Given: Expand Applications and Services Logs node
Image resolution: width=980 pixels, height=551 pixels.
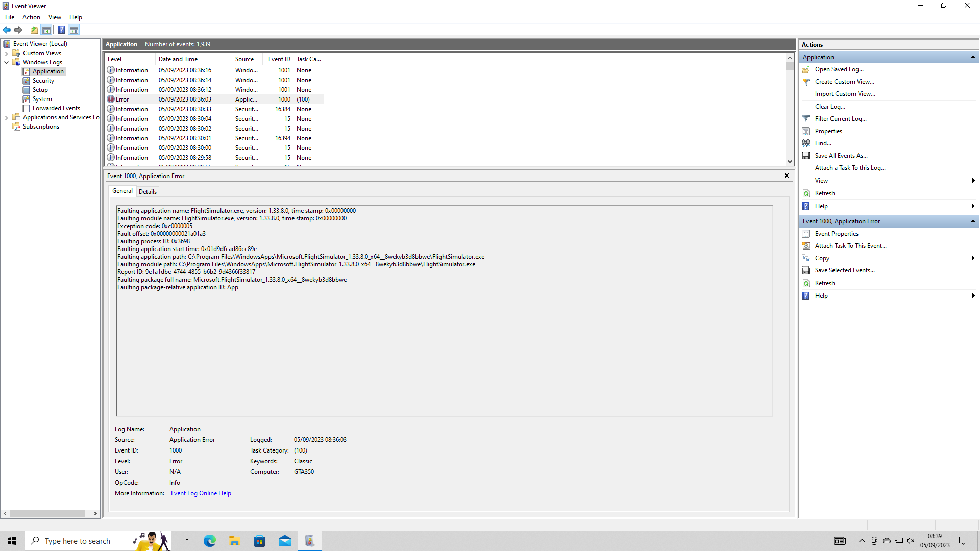Looking at the screenshot, I should [6, 117].
